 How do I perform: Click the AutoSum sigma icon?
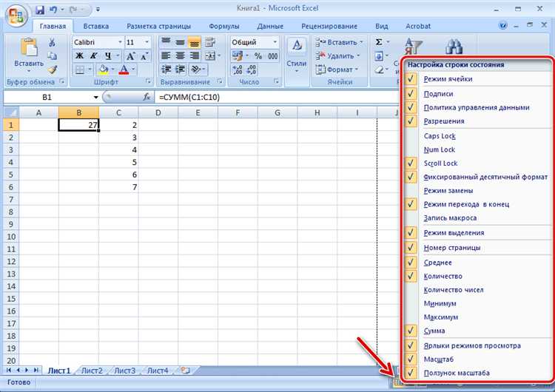379,42
